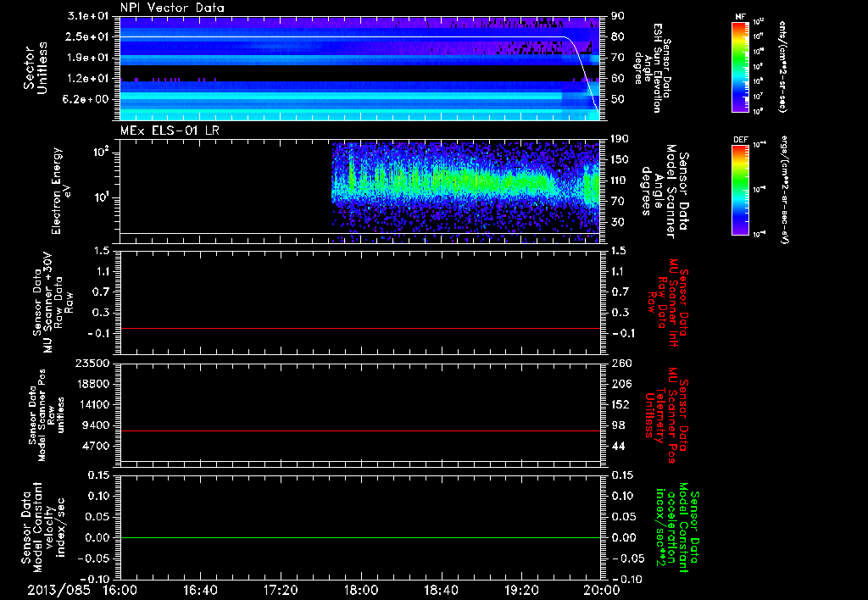Click the '90' sun elevation tick value
The width and height of the screenshot is (868, 600).
tap(617, 16)
